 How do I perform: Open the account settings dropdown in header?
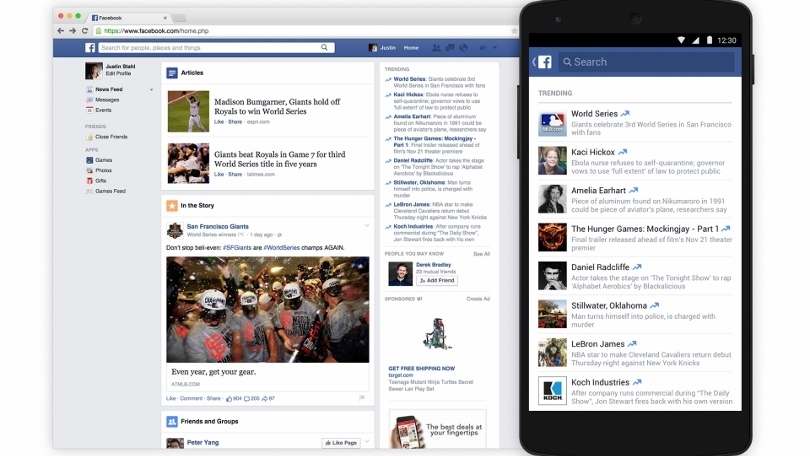494,47
